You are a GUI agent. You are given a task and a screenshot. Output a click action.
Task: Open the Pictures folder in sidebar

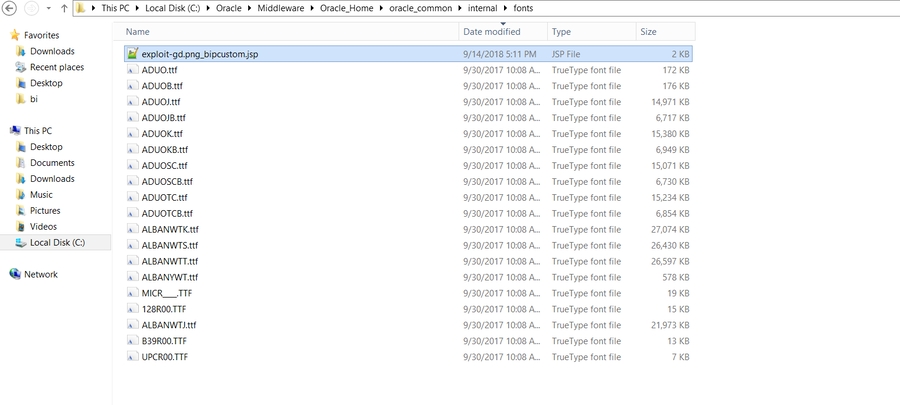coord(45,211)
